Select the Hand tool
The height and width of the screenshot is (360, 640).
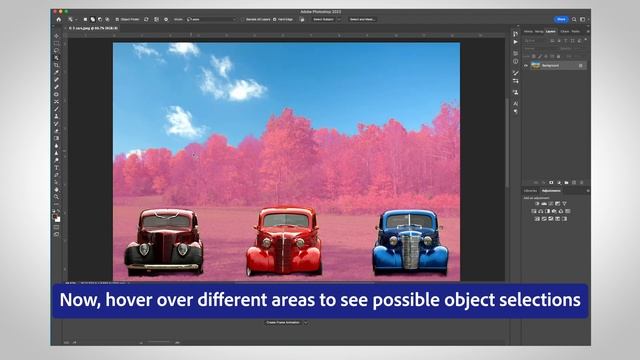tap(56, 189)
